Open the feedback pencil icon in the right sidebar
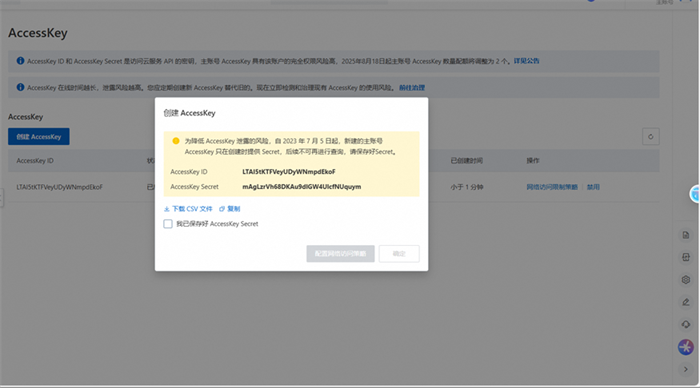This screenshot has height=388, width=700. 686,302
